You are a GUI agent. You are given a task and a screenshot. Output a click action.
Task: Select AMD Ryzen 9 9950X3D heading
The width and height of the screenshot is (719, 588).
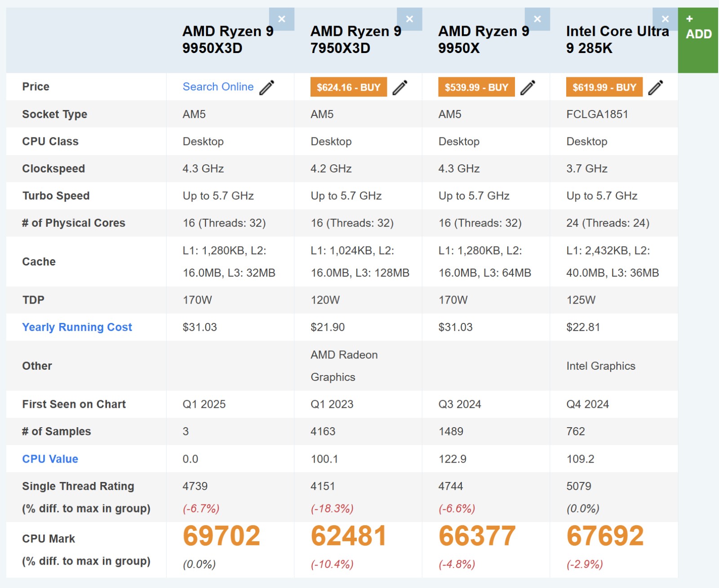pyautogui.click(x=228, y=40)
